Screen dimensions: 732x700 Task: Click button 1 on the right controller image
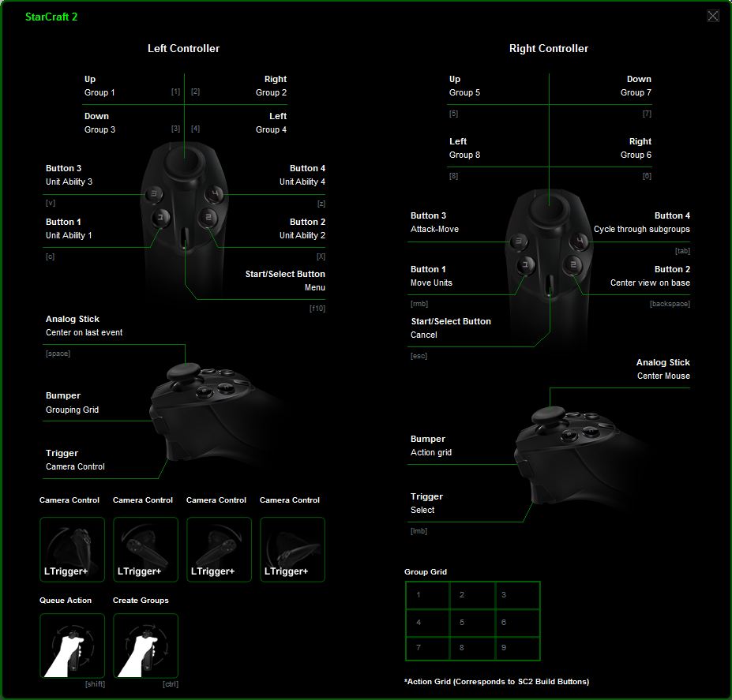[526, 265]
